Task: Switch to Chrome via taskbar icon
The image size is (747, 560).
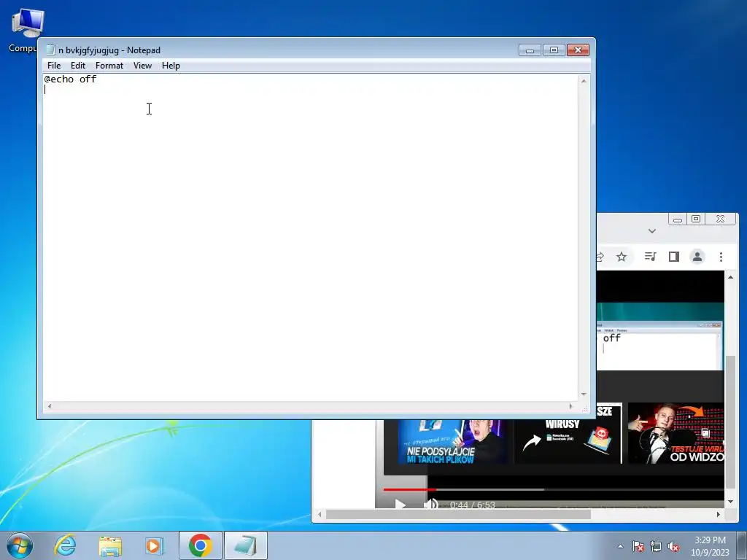Action: 201,545
